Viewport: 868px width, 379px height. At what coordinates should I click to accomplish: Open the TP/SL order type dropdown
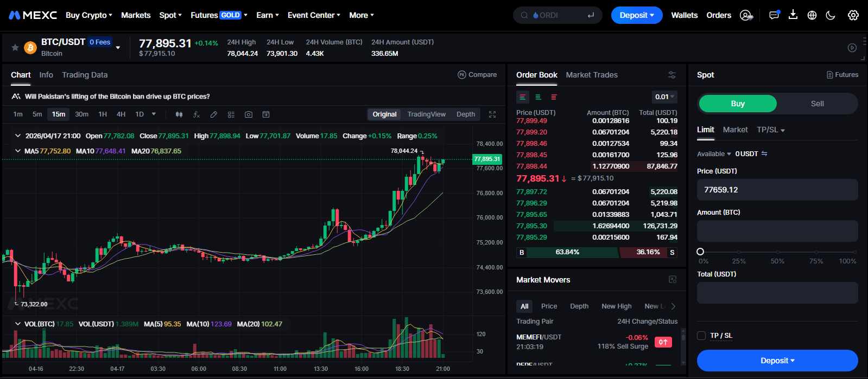coord(771,130)
